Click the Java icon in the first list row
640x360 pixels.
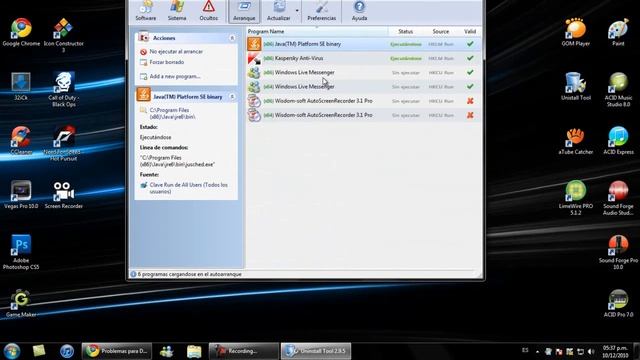tap(254, 44)
